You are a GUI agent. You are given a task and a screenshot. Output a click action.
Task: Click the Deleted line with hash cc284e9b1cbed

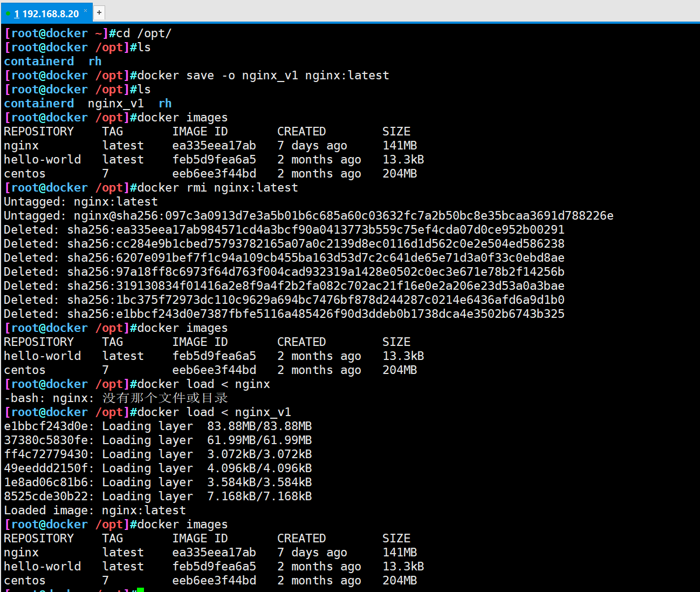point(284,244)
